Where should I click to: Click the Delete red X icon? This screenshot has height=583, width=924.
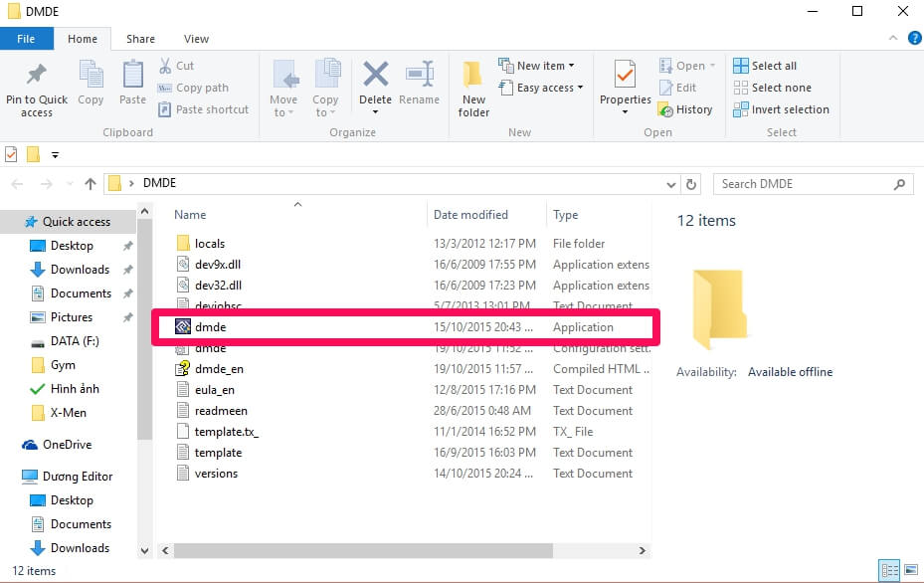(375, 75)
